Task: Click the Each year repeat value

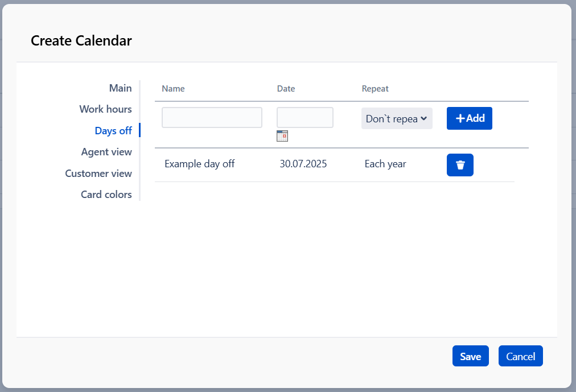Action: [385, 164]
